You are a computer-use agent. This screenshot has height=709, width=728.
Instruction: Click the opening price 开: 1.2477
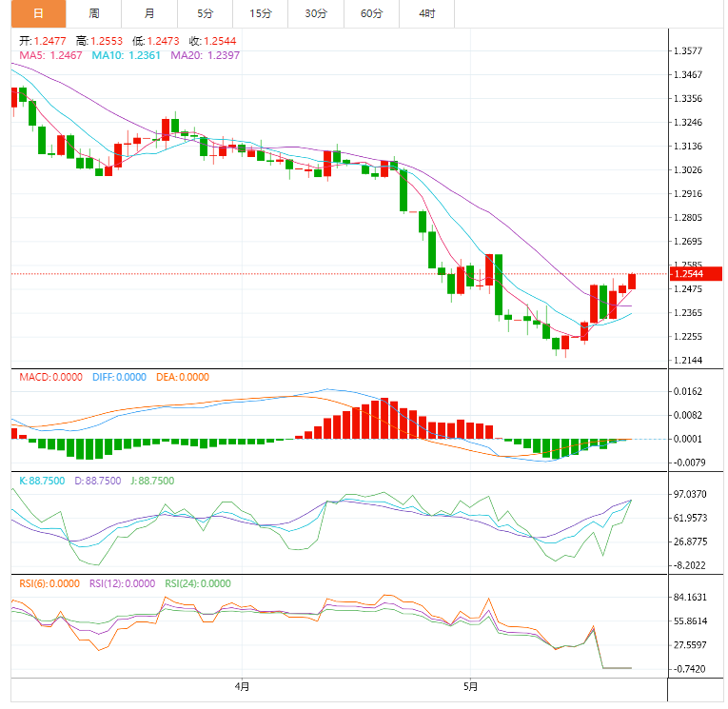click(42, 41)
